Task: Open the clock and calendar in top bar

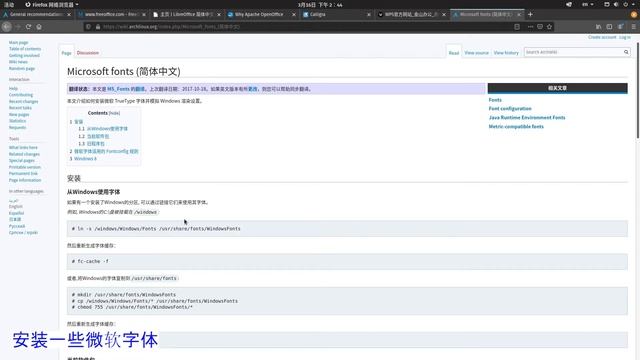Action: (x=320, y=4)
